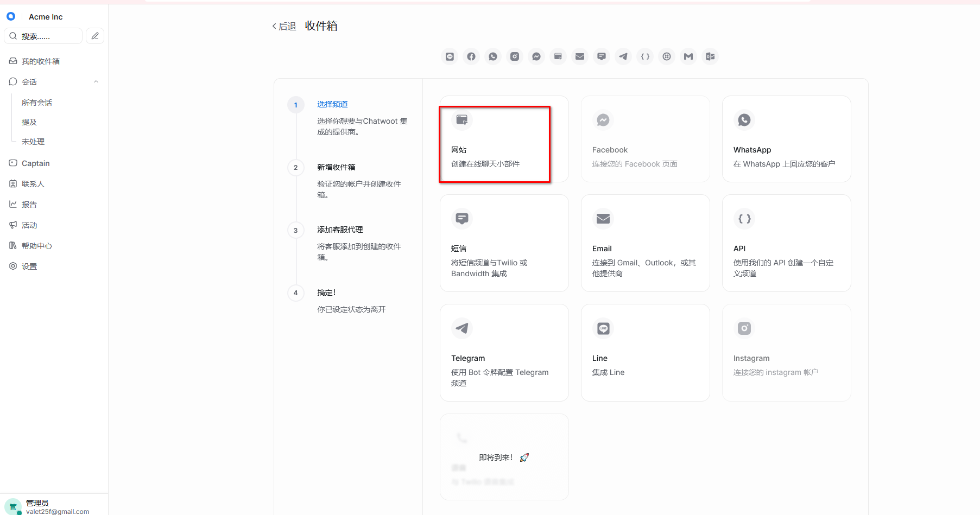This screenshot has width=980, height=515.
Task: Open the compose new conversation pencil icon
Action: pyautogui.click(x=95, y=36)
